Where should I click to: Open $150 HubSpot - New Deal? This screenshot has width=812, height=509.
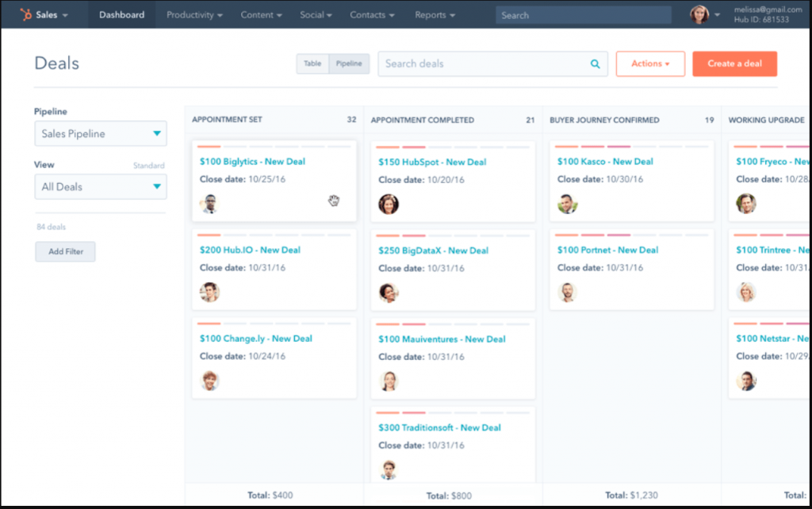click(x=432, y=162)
